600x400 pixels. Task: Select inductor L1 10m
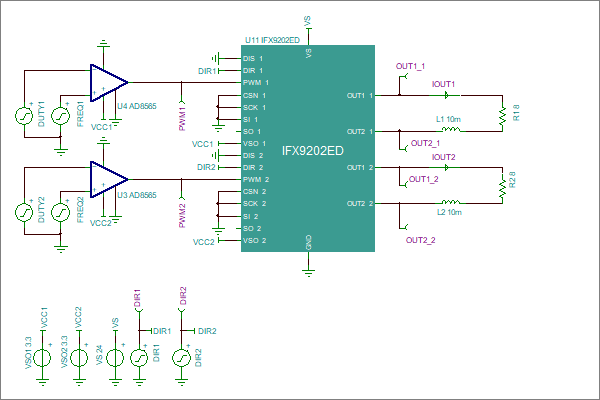[451, 130]
